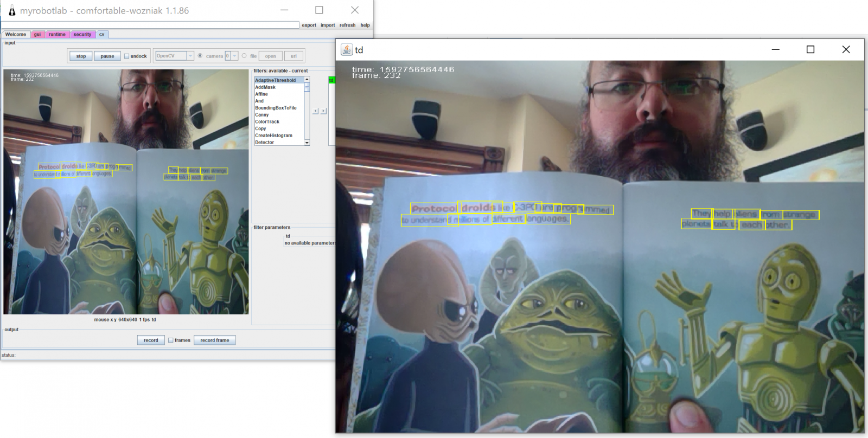Minimize the td window
Image resolution: width=868 pixels, height=438 pixels.
(776, 49)
